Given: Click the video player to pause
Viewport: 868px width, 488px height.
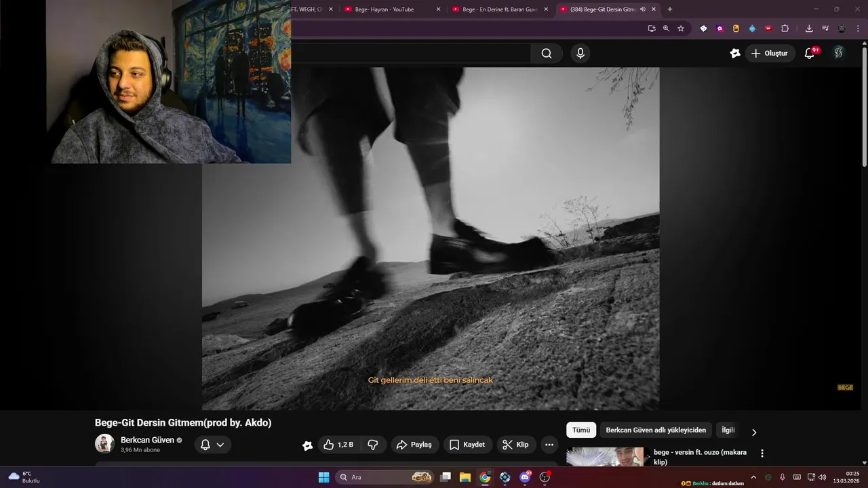Looking at the screenshot, I should [431, 238].
